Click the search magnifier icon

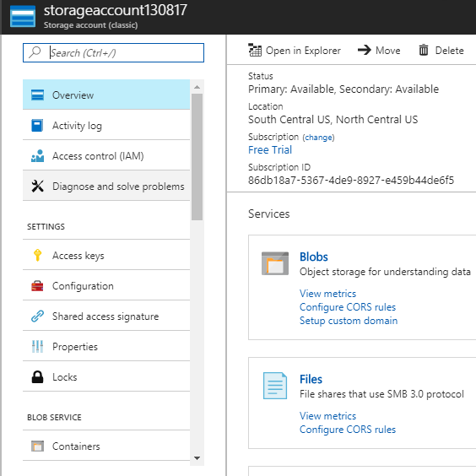(35, 52)
